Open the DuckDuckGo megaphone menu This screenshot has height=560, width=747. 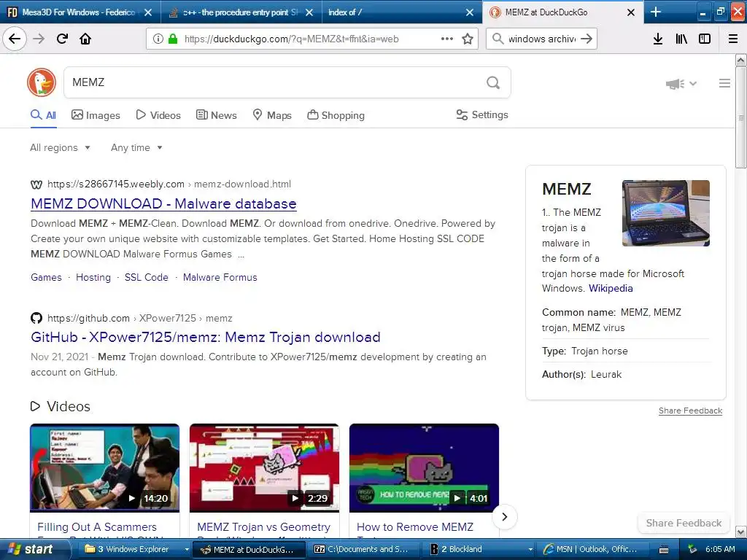[x=681, y=84]
